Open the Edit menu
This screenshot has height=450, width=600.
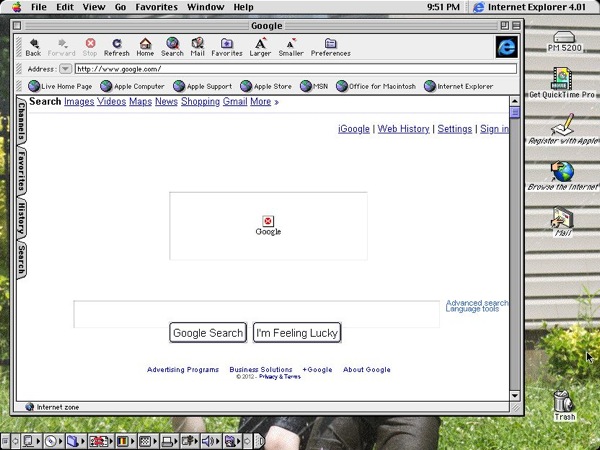tap(65, 7)
